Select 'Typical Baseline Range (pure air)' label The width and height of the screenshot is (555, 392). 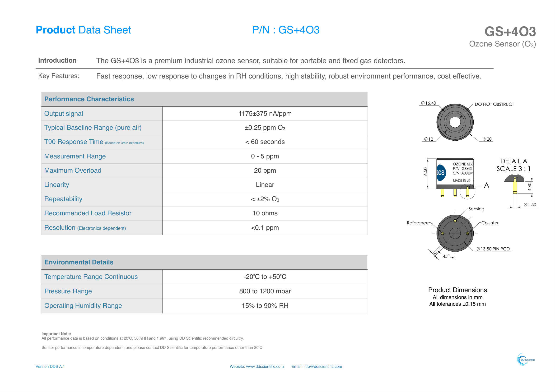pos(93,128)
